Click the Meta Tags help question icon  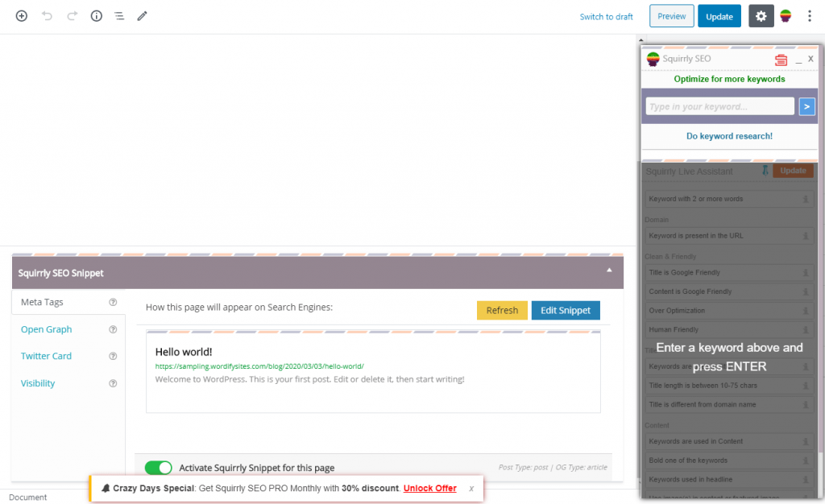coord(113,303)
